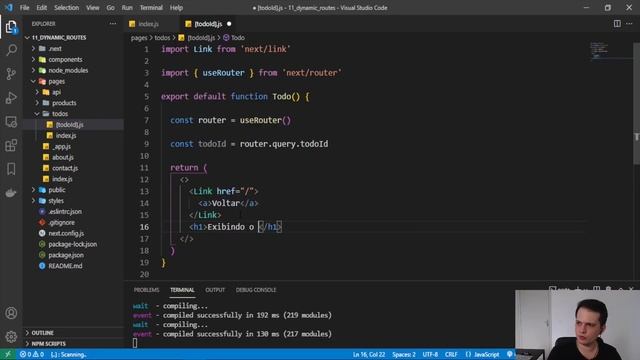The width and height of the screenshot is (640, 360).
Task: Click the Todo symbol breadcrumb
Action: 234,38
